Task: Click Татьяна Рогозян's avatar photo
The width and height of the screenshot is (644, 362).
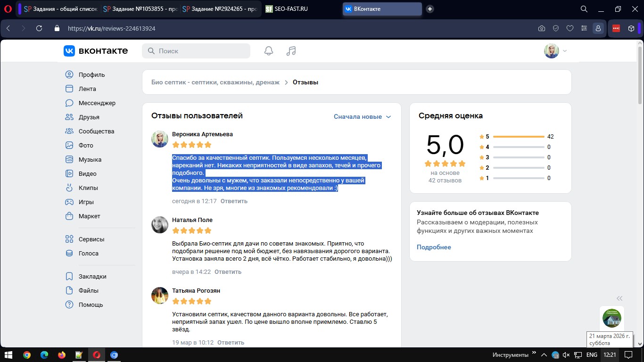Action: 160,296
